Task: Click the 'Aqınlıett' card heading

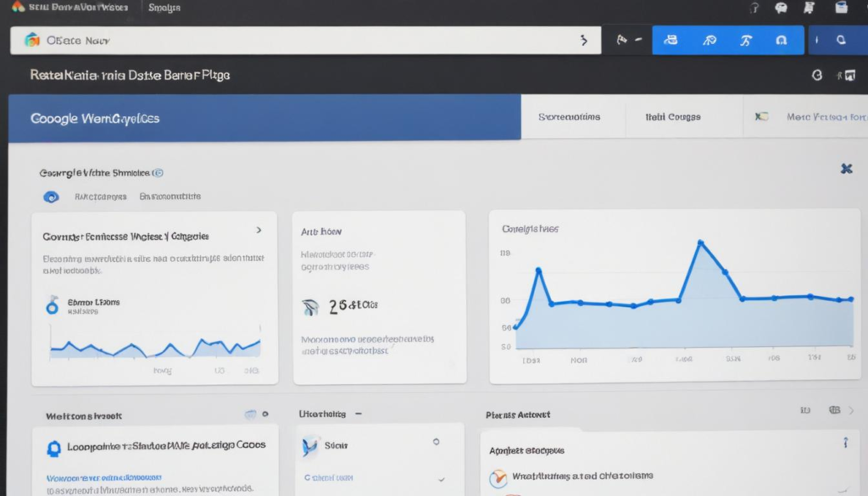Action: (x=526, y=450)
